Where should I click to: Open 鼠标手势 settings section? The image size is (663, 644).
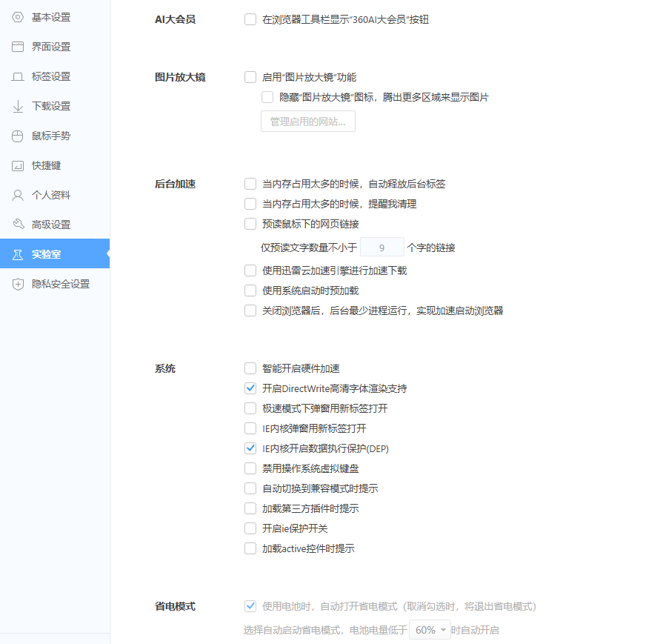pyautogui.click(x=55, y=136)
